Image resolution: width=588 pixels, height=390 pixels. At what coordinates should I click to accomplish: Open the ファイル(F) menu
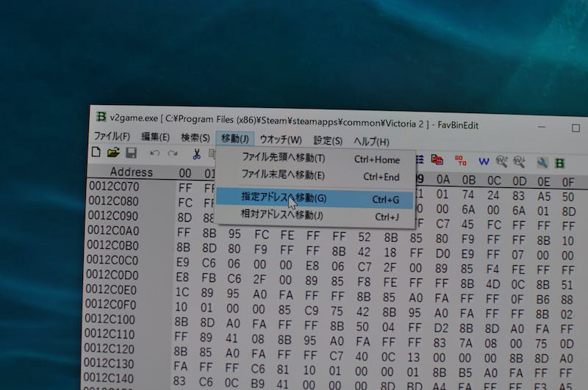click(x=112, y=136)
